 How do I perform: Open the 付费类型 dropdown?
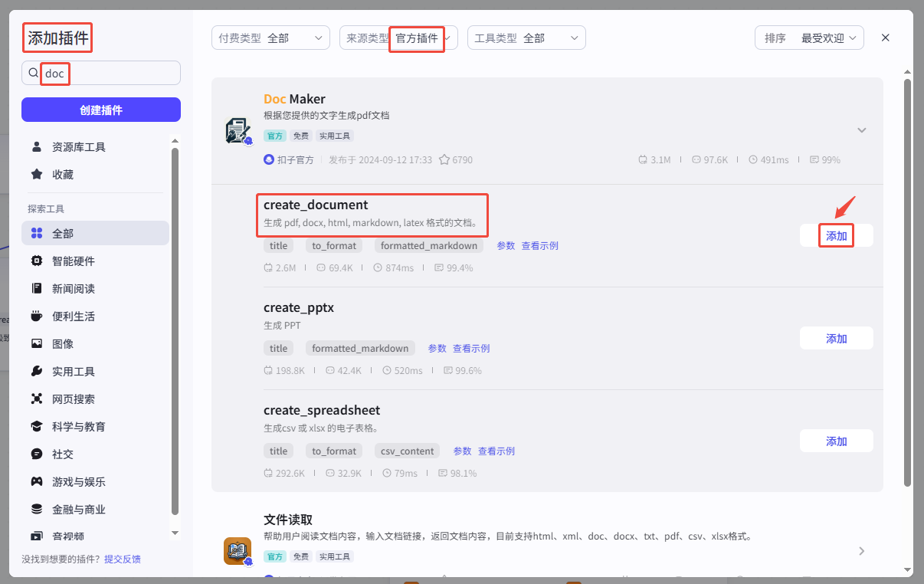click(x=270, y=38)
